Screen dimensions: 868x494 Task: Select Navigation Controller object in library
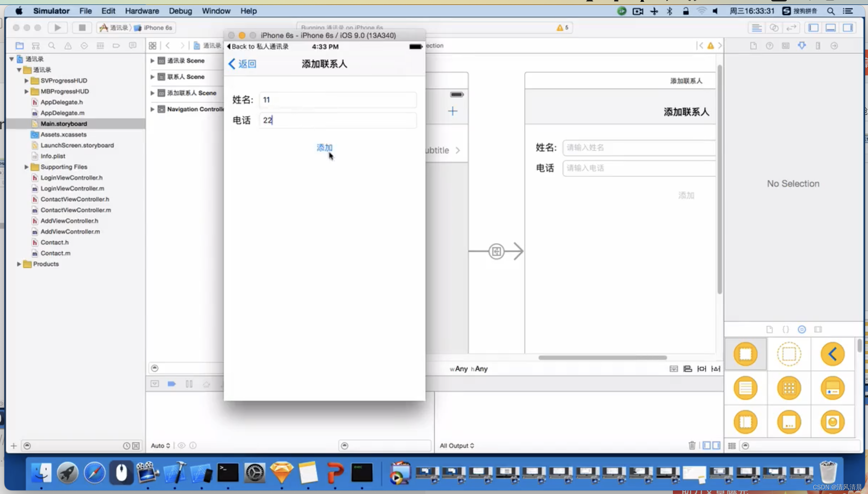point(832,354)
